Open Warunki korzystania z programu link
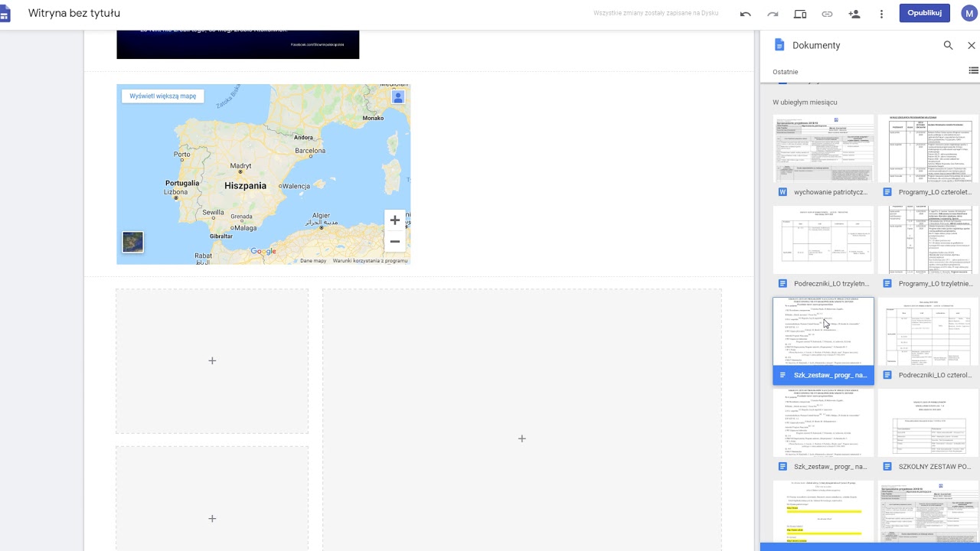980x551 pixels. click(x=370, y=261)
